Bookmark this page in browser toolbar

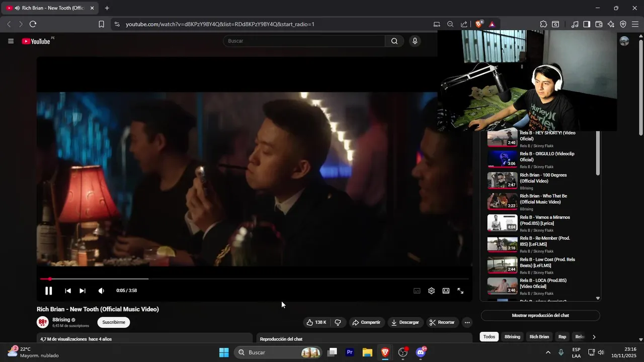tap(101, 24)
